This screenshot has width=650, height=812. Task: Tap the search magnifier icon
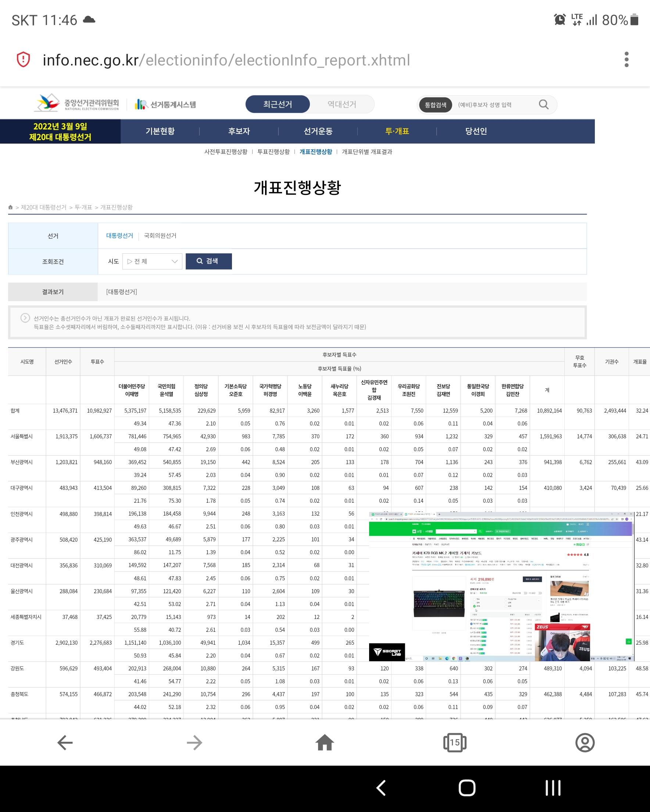pos(543,104)
